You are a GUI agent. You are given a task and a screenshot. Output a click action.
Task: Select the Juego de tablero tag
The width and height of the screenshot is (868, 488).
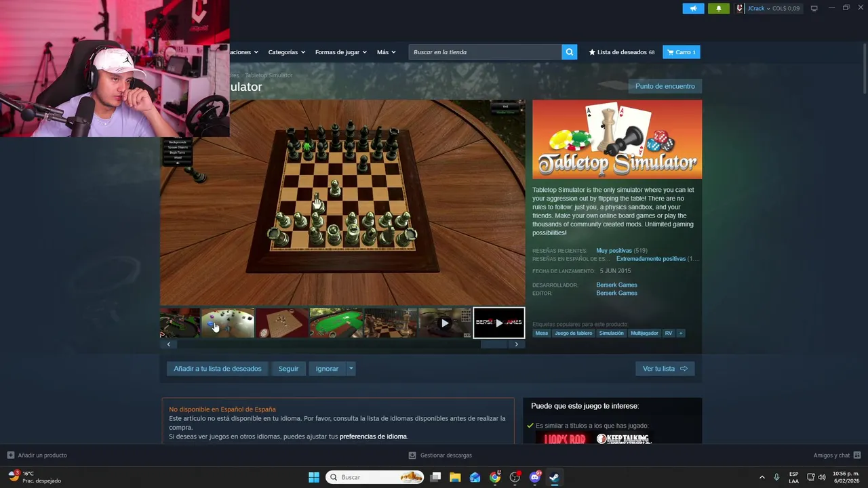(573, 333)
